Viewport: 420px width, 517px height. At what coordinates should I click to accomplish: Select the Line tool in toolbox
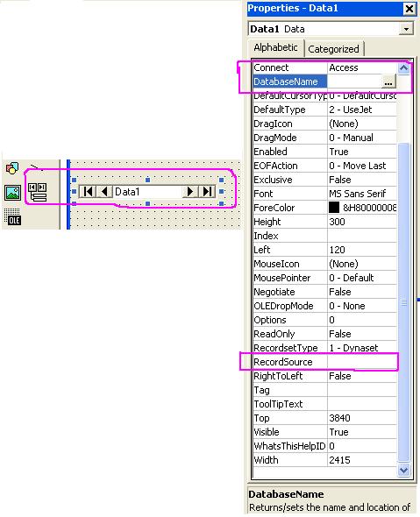(37, 167)
